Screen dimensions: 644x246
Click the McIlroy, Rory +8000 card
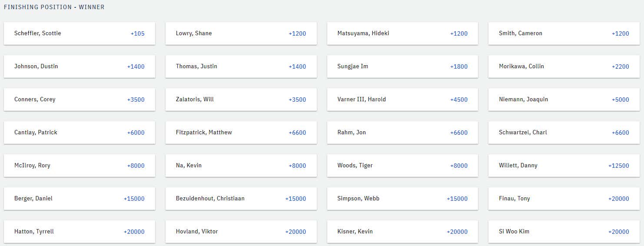[80, 166]
